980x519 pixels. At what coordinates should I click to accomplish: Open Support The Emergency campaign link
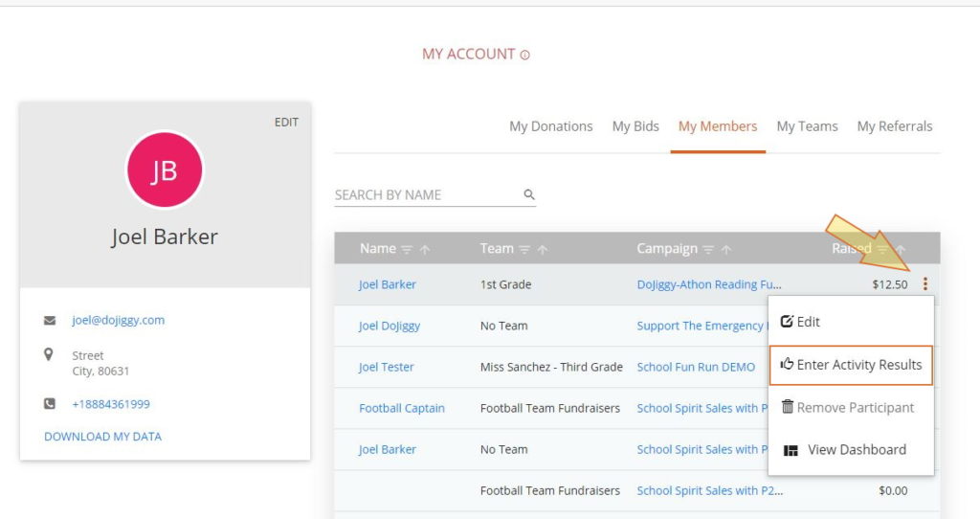702,326
